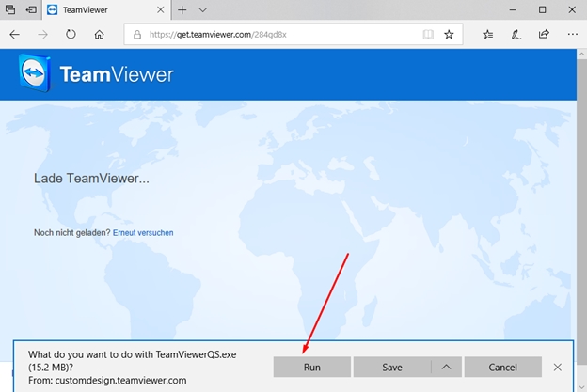Open the Favorites hub icon
This screenshot has width=587, height=392.
tap(488, 35)
